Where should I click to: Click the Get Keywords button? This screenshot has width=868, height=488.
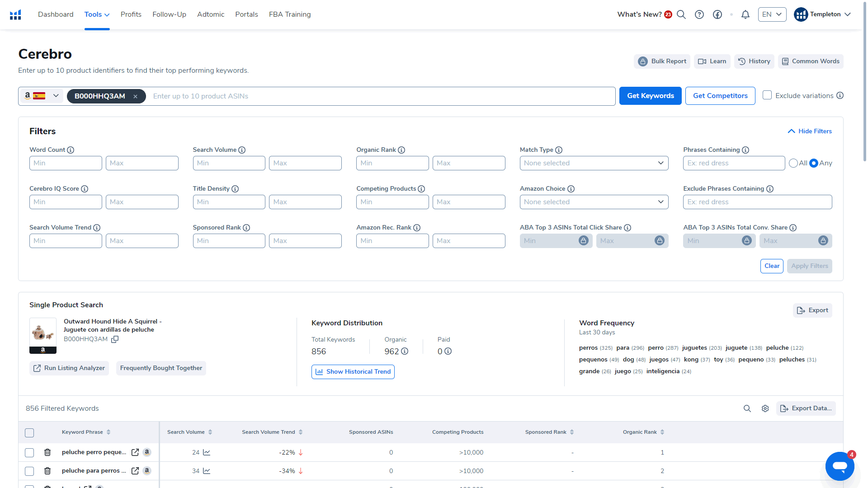point(651,95)
